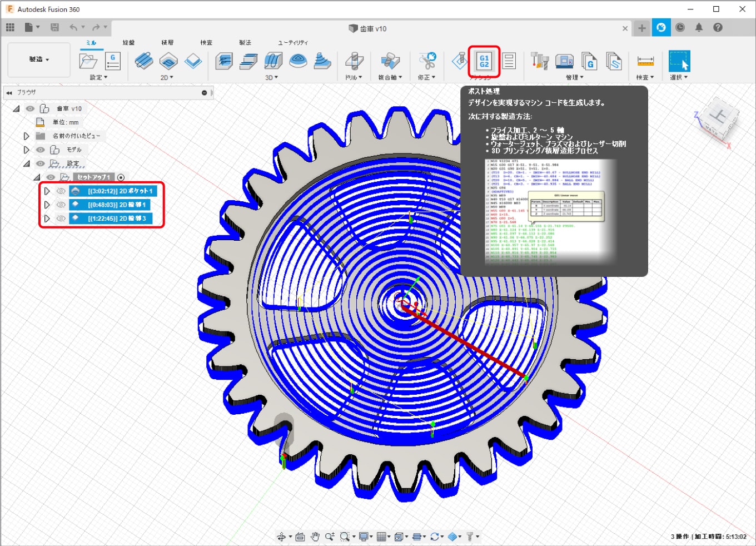
Task: Open the 製造 workspace dropdown
Action: 39,59
